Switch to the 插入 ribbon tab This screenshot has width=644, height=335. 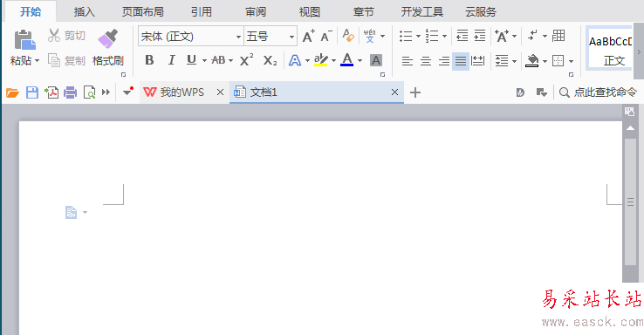[84, 12]
